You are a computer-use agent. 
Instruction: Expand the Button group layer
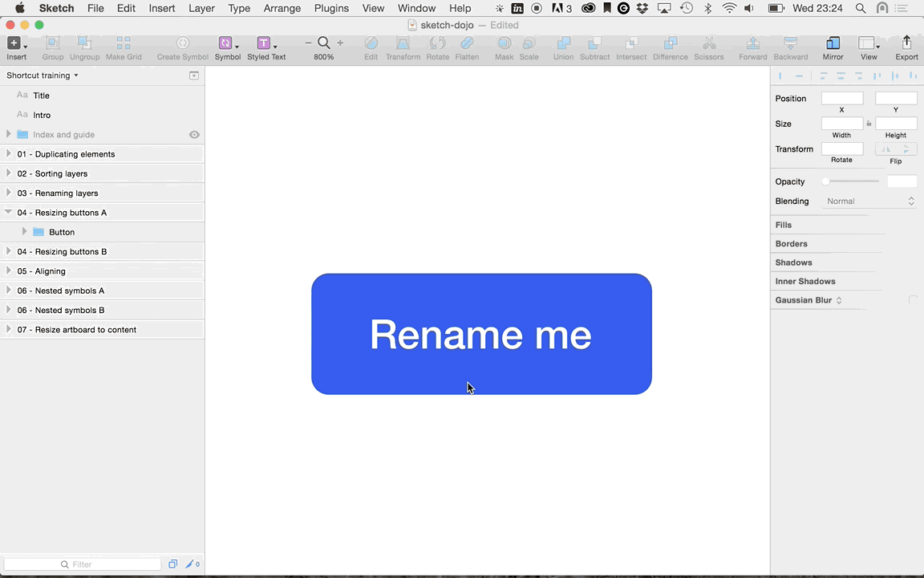point(24,231)
